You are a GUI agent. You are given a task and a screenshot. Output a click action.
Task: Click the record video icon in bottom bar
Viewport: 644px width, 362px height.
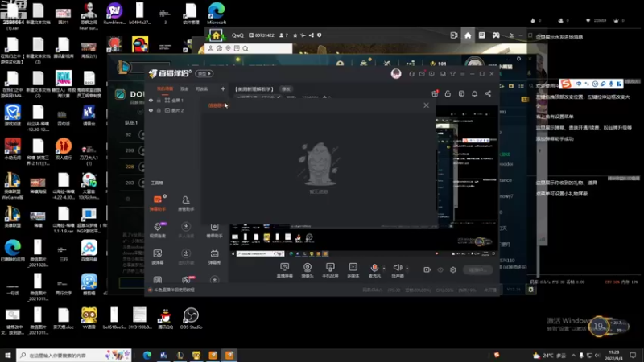[x=427, y=269]
